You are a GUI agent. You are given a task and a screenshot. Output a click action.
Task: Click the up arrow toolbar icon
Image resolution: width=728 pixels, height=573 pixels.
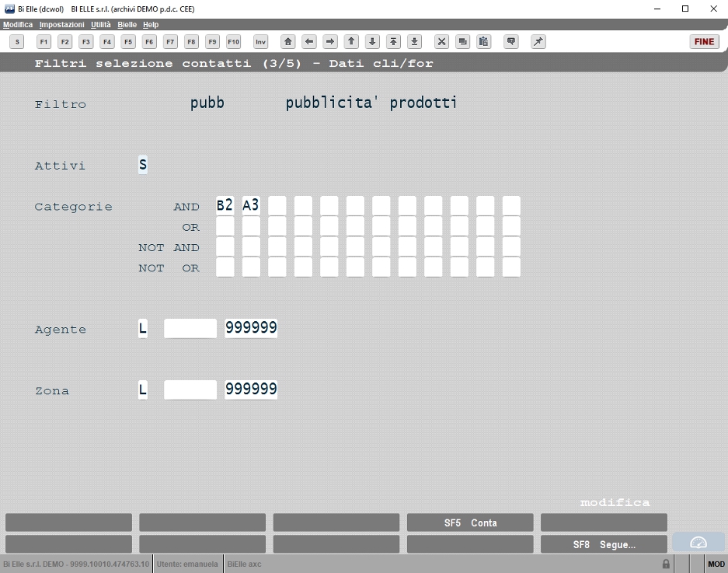click(x=351, y=42)
